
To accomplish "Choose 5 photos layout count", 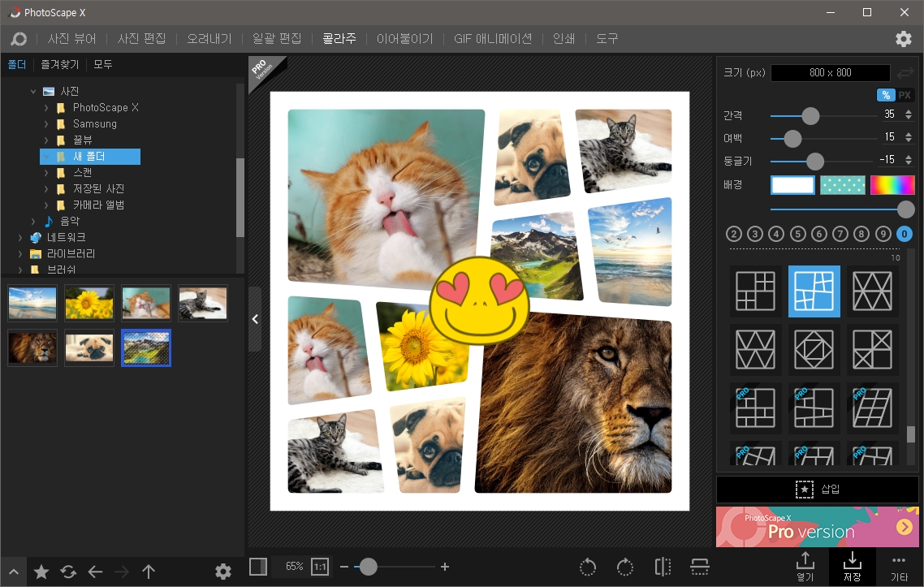I will click(x=798, y=234).
